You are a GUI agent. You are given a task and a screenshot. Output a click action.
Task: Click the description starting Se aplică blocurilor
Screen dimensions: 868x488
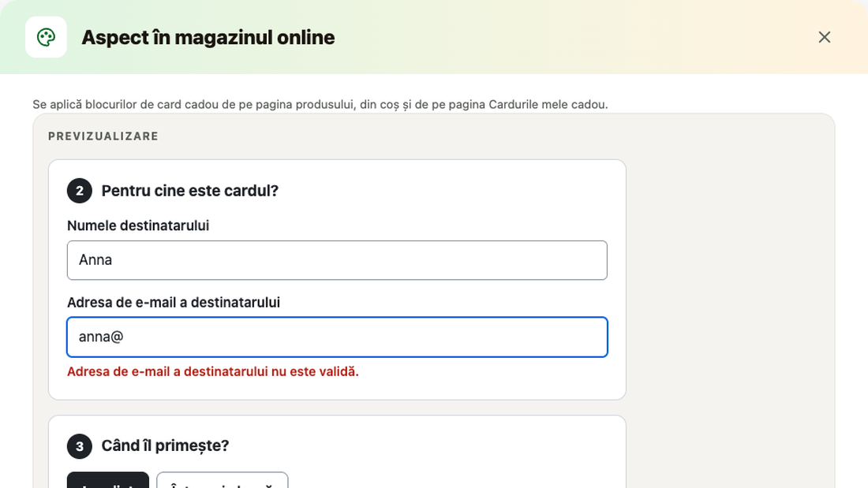320,105
